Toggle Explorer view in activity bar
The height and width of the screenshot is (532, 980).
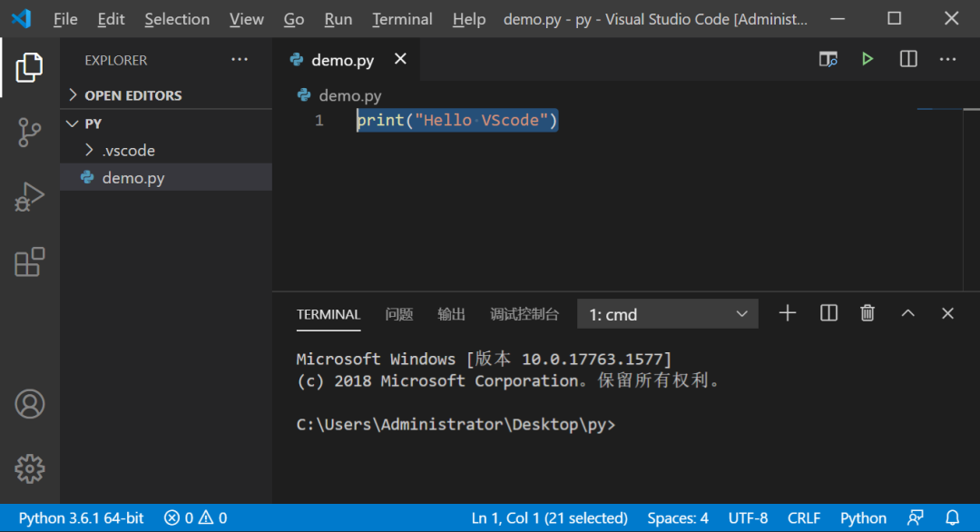point(29,67)
